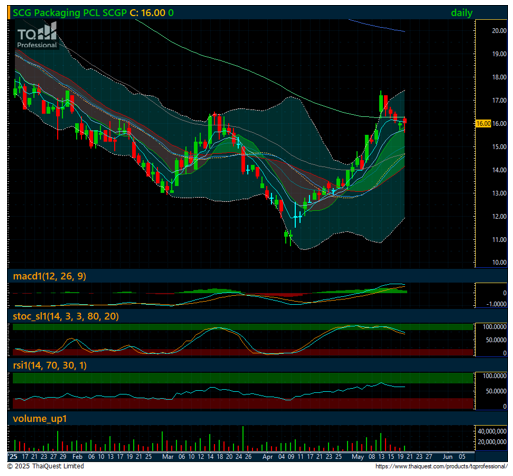Click the rsi1(14, 70, 30, 1) indicator label
Viewport: 513px width, 476px height.
pyautogui.click(x=50, y=366)
